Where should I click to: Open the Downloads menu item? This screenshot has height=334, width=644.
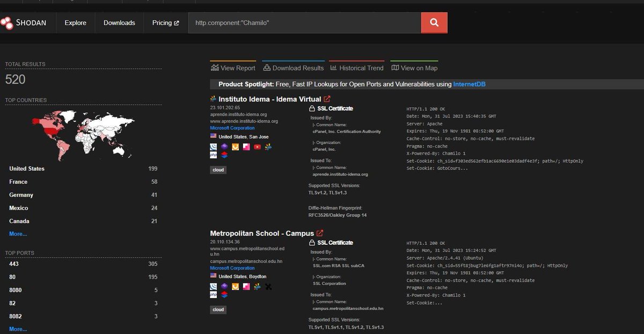point(119,23)
